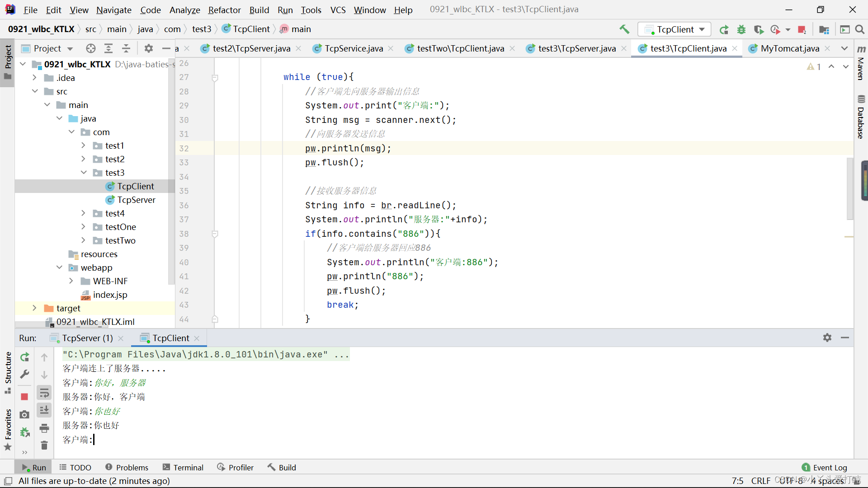Collapse the src folder

click(x=35, y=91)
